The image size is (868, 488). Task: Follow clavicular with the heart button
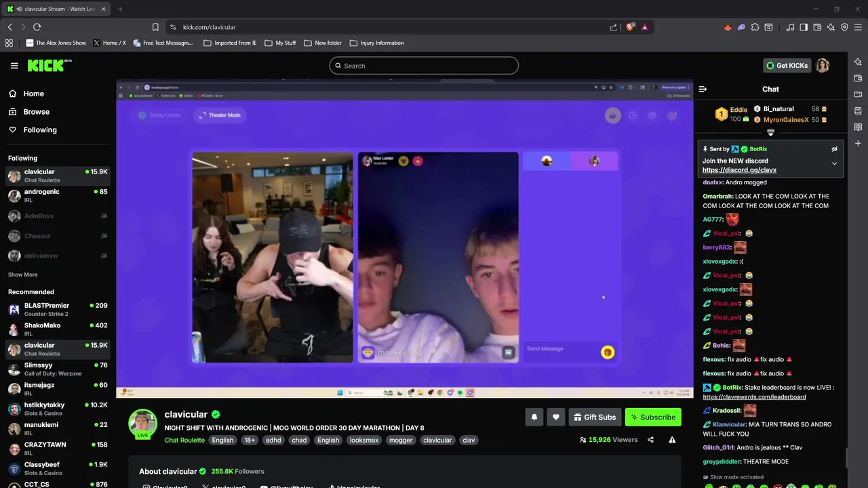coord(555,417)
